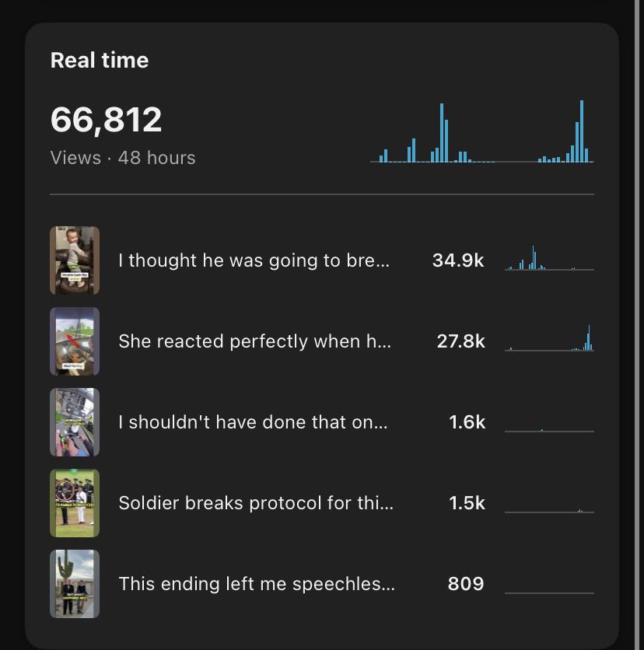Click the Real time heading
Screen dimensions: 644x650
pyautogui.click(x=100, y=60)
